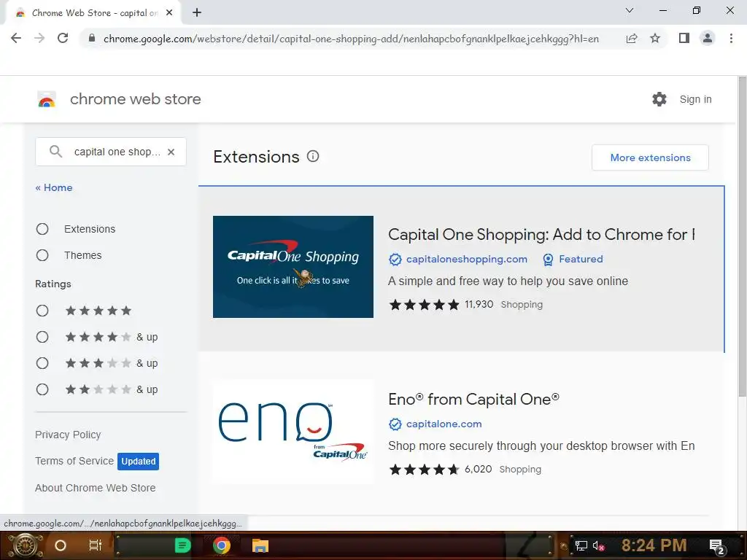Open About Chrome Web Store
Screen dimensions: 747x560
pyautogui.click(x=96, y=488)
